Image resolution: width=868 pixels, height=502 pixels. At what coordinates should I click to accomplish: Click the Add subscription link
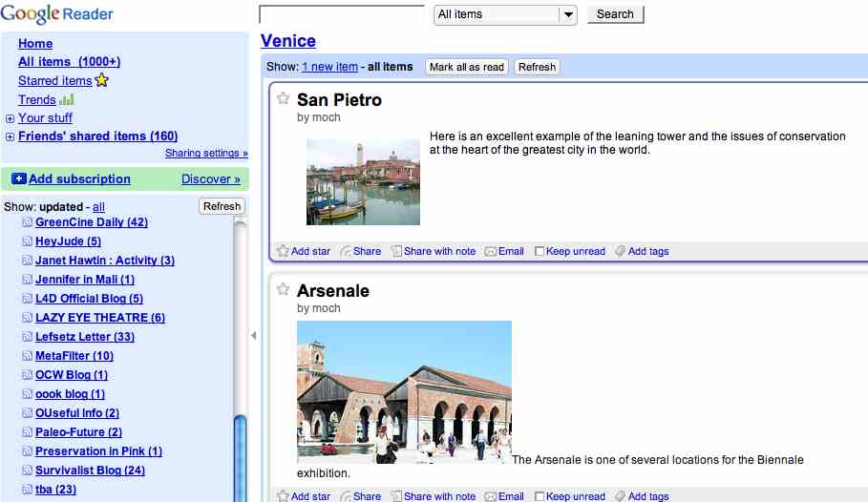[x=79, y=179]
